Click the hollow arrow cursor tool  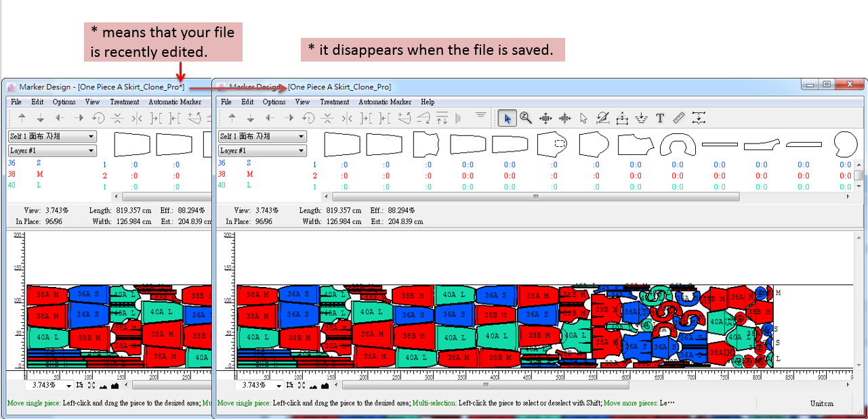click(x=583, y=118)
